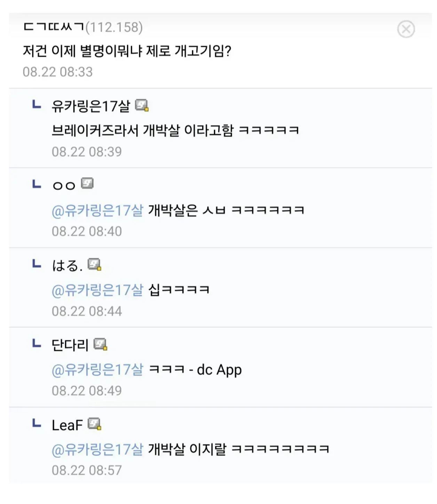Click the gallog icon beside LeaF
Image resolution: width=437 pixels, height=504 pixels.
point(94,424)
